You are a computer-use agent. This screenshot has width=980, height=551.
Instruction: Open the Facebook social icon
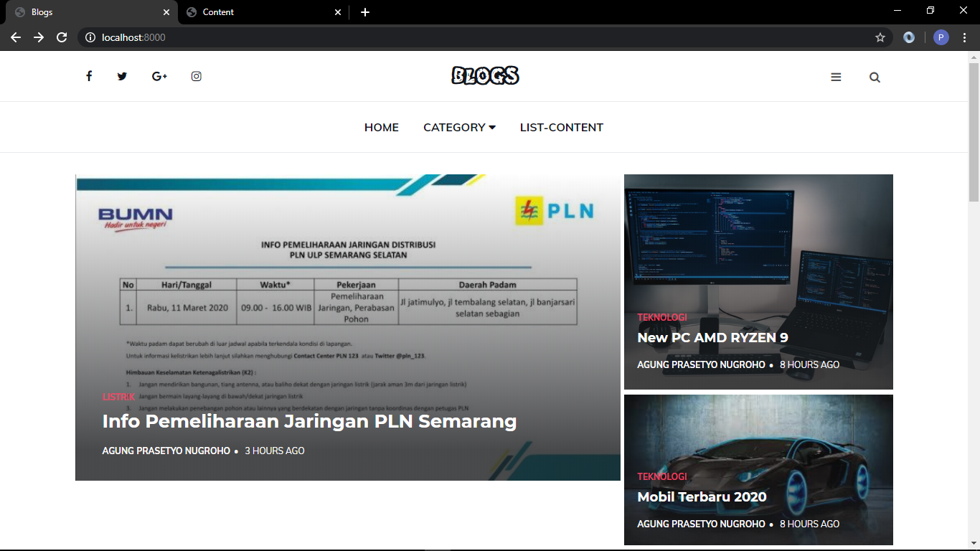pos(89,76)
